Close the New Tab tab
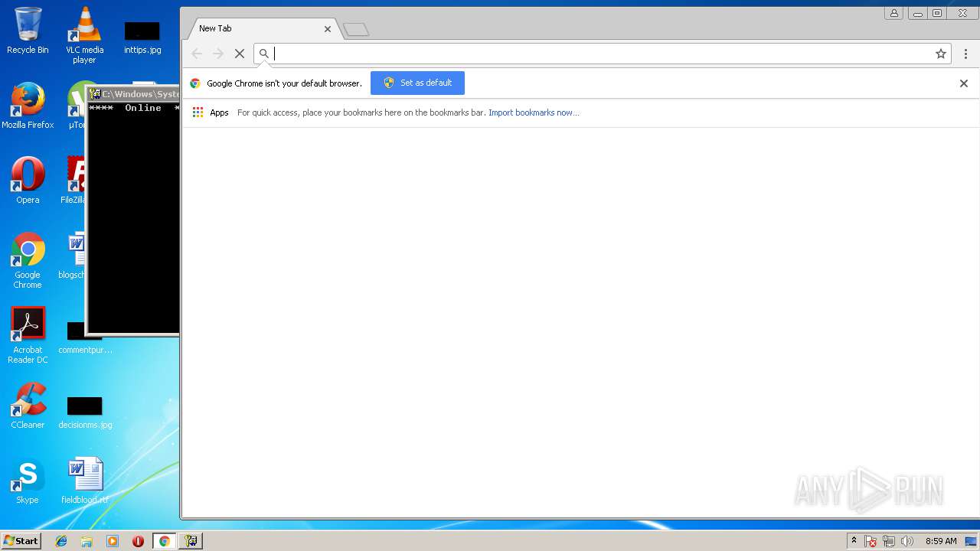Viewport: 980px width, 551px height. click(x=328, y=29)
